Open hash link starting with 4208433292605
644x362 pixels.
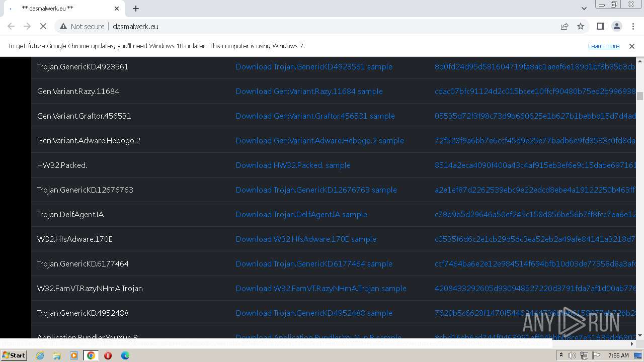pyautogui.click(x=535, y=288)
